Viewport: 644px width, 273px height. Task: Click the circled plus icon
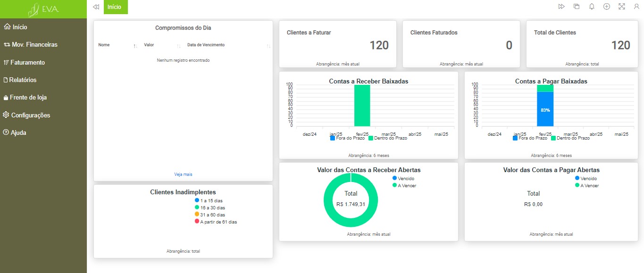607,7
